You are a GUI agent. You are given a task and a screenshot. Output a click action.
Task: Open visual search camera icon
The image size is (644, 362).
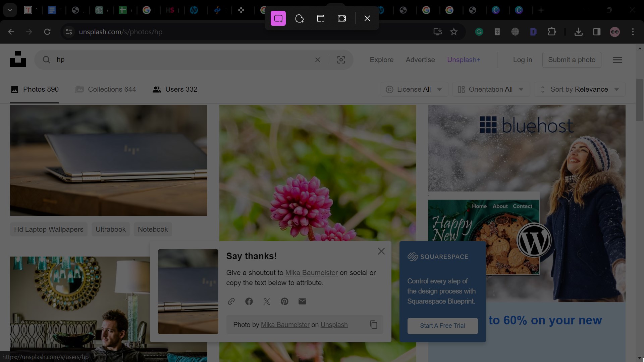[x=341, y=60]
